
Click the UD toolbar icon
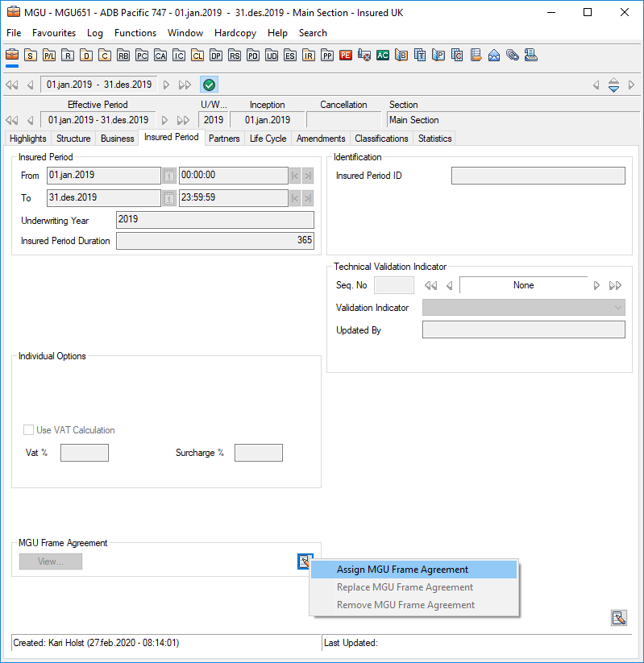coord(272,56)
